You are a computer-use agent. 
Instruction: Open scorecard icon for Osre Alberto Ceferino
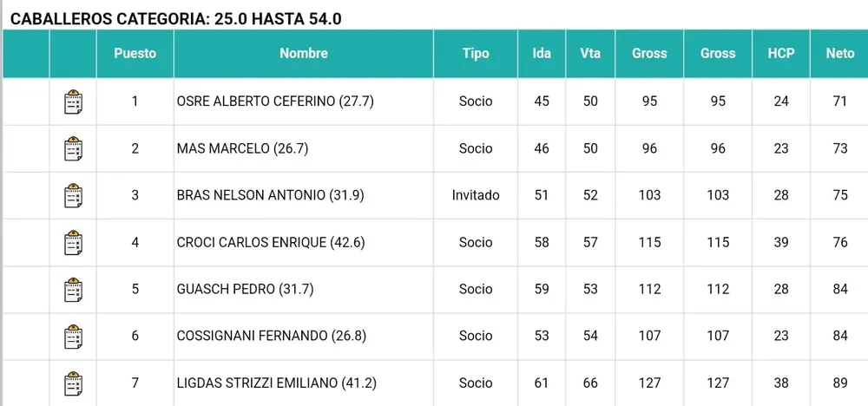point(74,102)
